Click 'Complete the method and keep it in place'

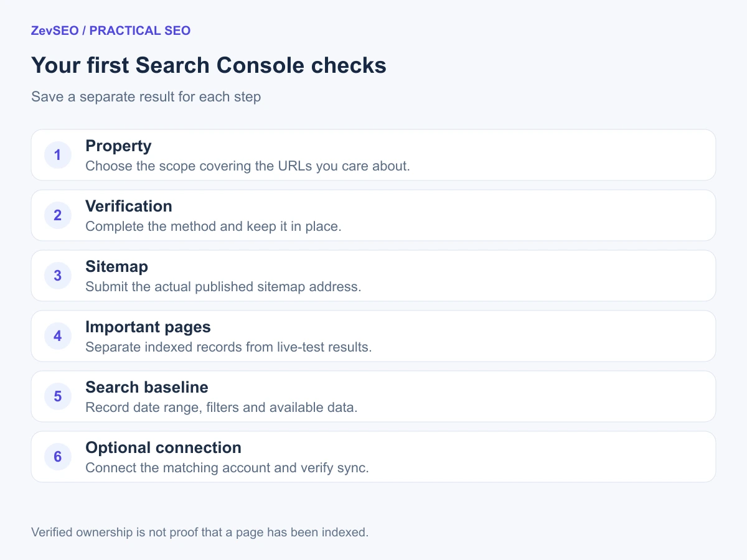click(x=214, y=226)
